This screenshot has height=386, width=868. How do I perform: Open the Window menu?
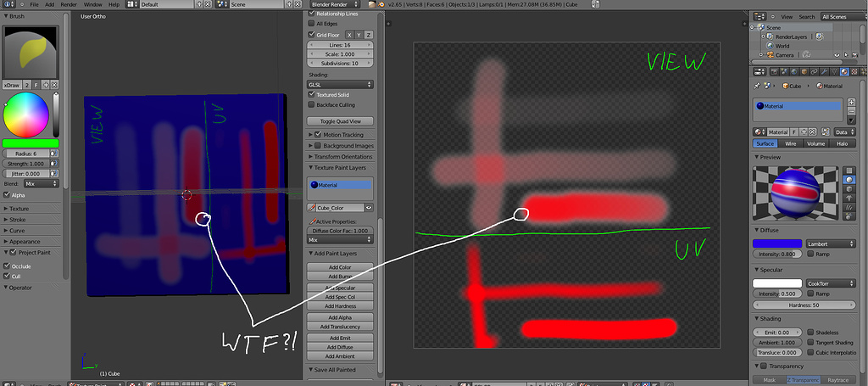[93, 4]
